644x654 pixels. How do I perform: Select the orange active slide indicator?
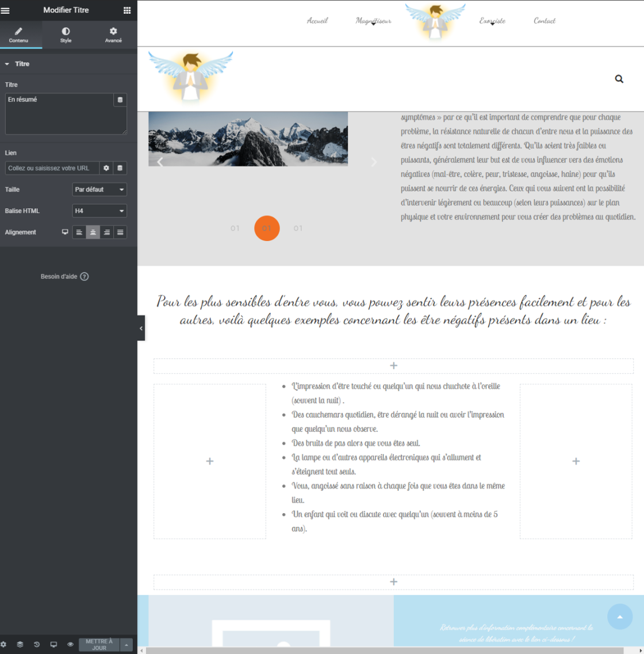point(267,228)
